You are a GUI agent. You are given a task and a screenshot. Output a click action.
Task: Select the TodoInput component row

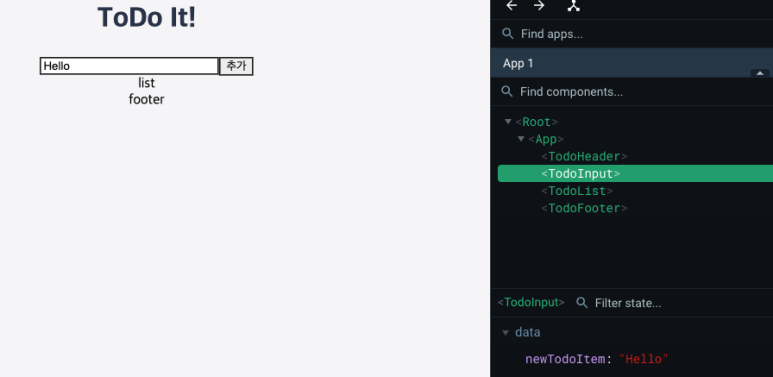[635, 173]
